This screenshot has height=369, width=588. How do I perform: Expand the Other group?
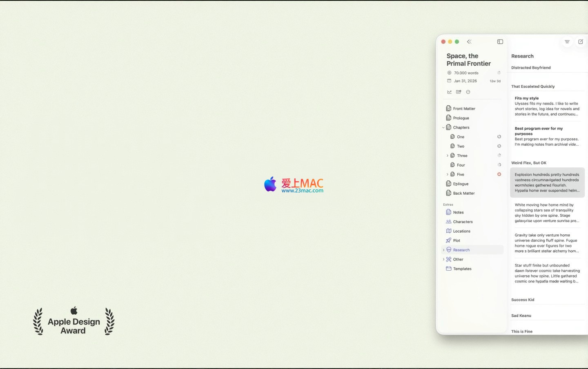pos(444,259)
